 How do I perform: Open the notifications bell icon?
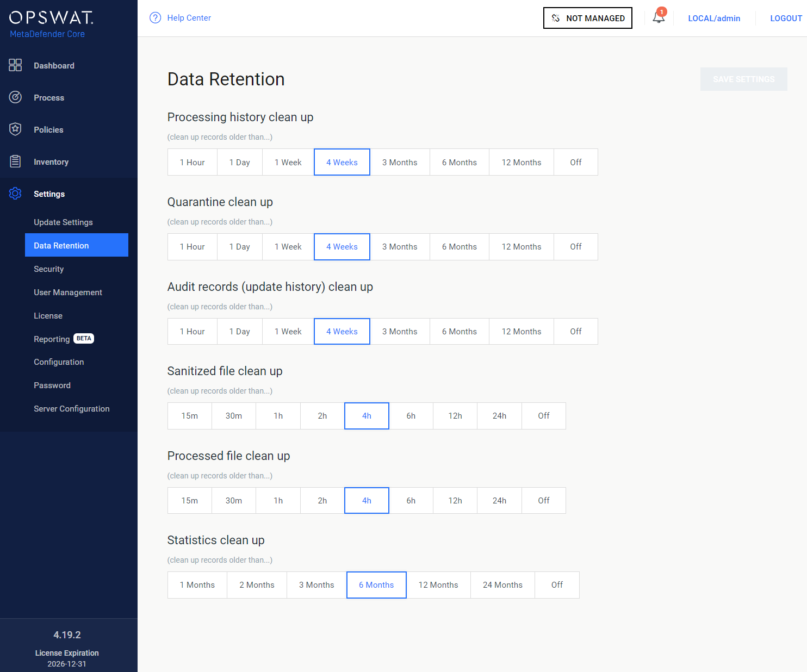[659, 17]
